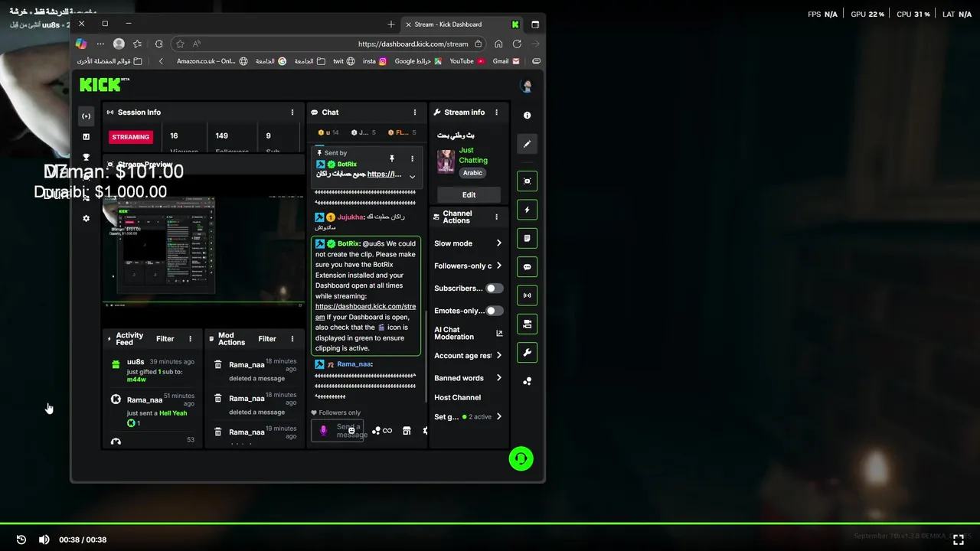Expand the pinned BotRix message chevron

412,177
